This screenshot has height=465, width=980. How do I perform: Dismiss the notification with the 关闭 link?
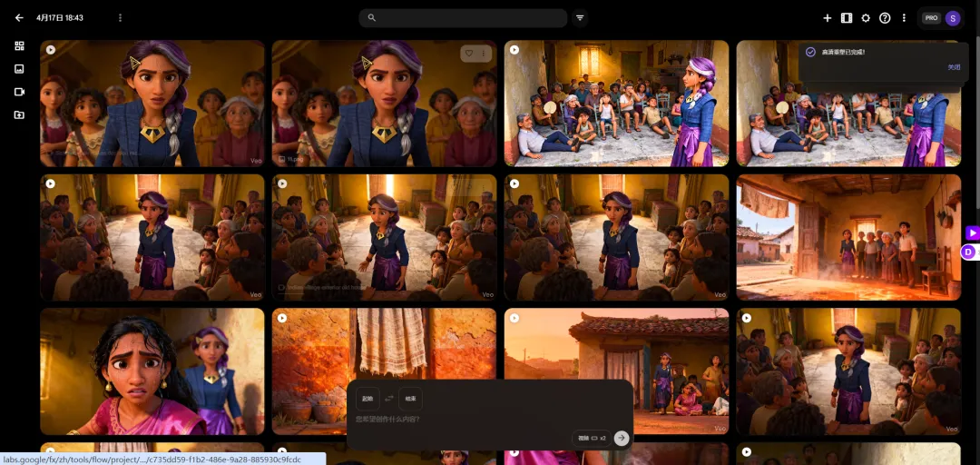(953, 67)
